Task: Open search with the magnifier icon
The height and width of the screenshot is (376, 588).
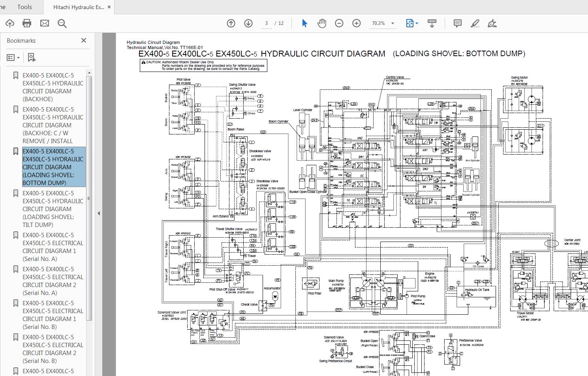Action: (62, 23)
